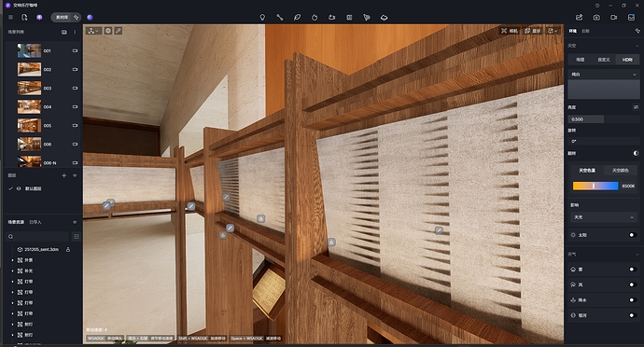The width and height of the screenshot is (644, 347).
Task: Open the 影响 dropdown showing 天光
Action: point(603,216)
